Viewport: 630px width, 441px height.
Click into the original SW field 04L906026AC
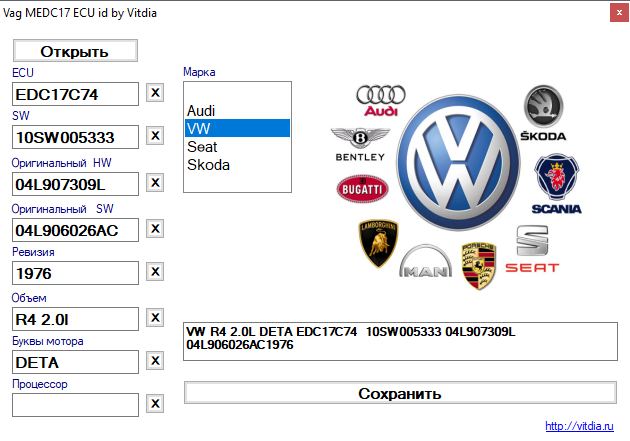pyautogui.click(x=76, y=230)
